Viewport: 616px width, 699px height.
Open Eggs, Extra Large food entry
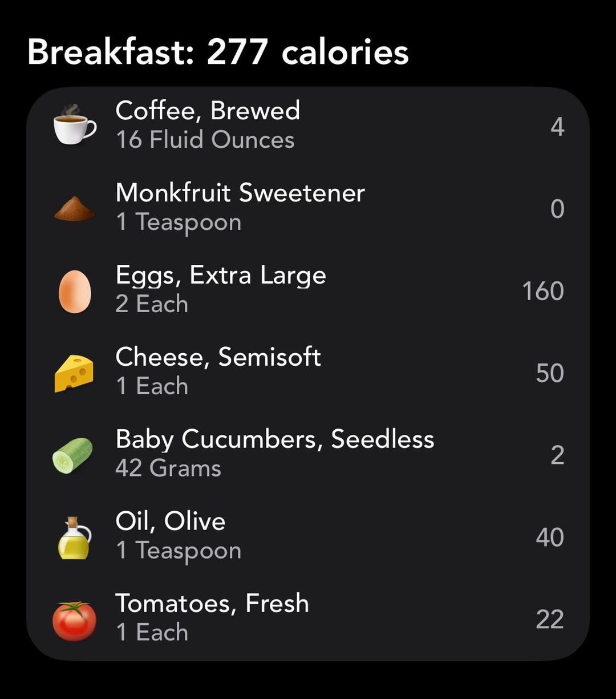coord(221,275)
